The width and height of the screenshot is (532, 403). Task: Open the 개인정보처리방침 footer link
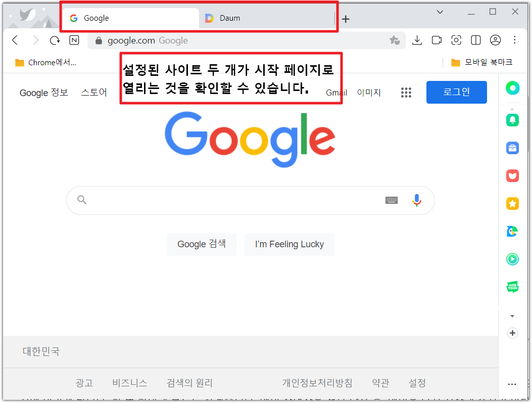317,383
